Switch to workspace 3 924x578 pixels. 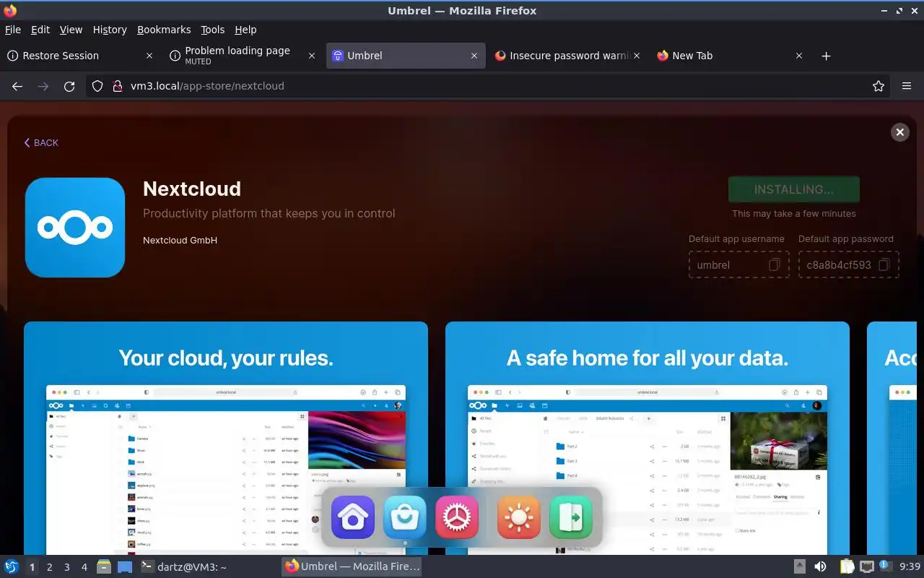[x=67, y=567]
